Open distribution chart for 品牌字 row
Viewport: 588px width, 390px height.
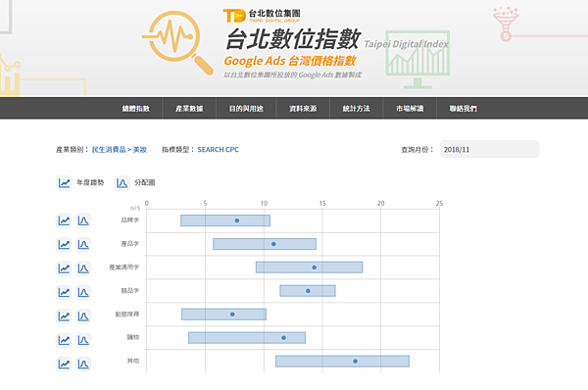click(x=83, y=220)
